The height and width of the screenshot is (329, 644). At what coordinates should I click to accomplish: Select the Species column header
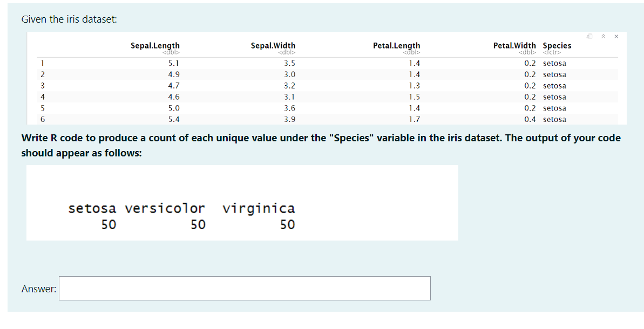pos(557,45)
